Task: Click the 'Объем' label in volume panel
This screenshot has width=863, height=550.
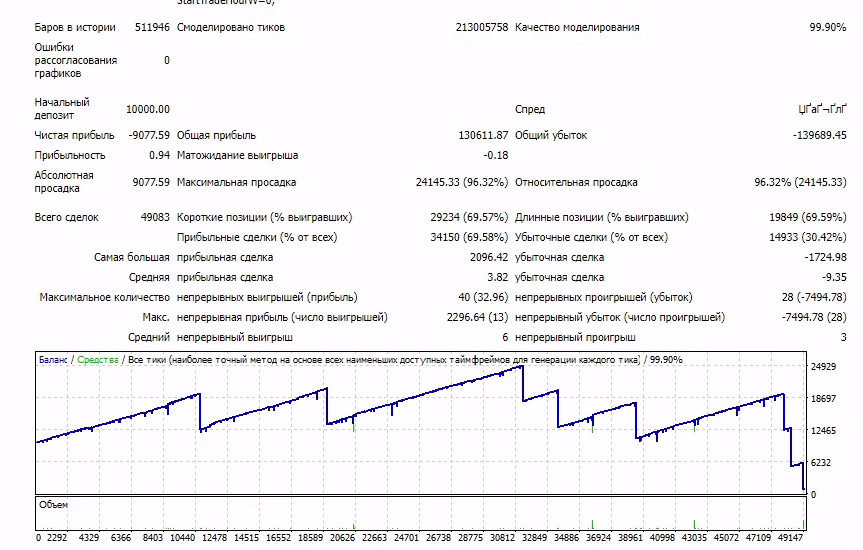Action: (x=53, y=504)
